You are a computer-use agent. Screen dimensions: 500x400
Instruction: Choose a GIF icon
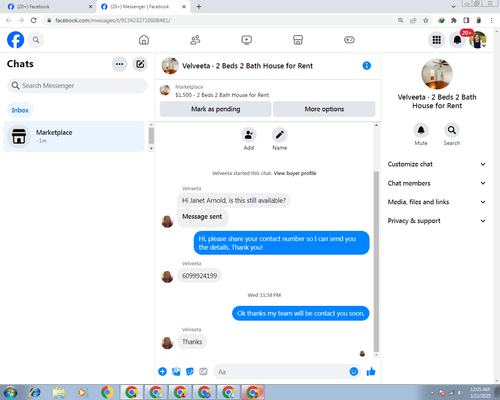(x=203, y=371)
